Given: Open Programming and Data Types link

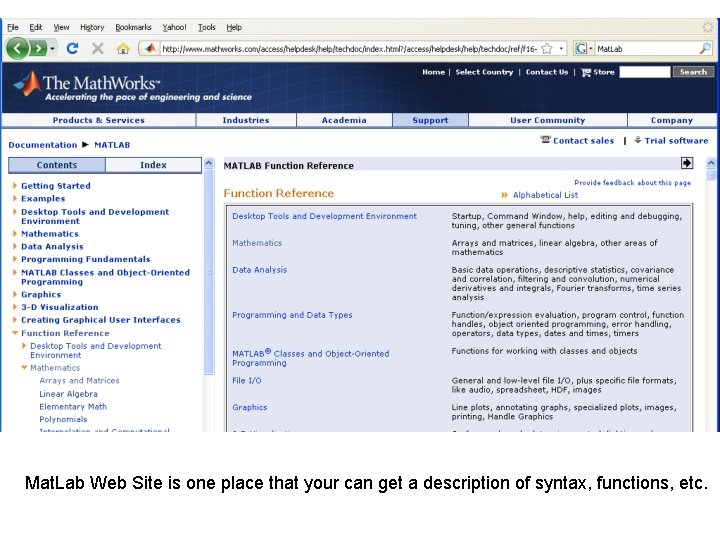Looking at the screenshot, I should [292, 315].
